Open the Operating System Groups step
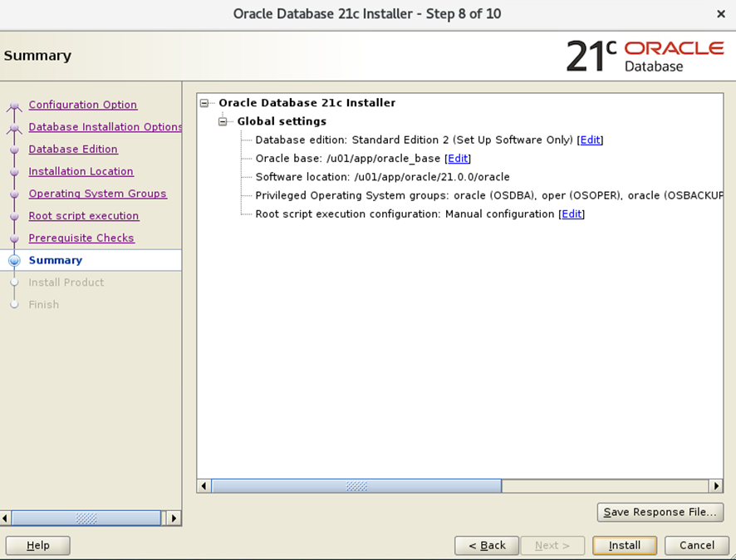Image resolution: width=736 pixels, height=560 pixels. pos(97,193)
